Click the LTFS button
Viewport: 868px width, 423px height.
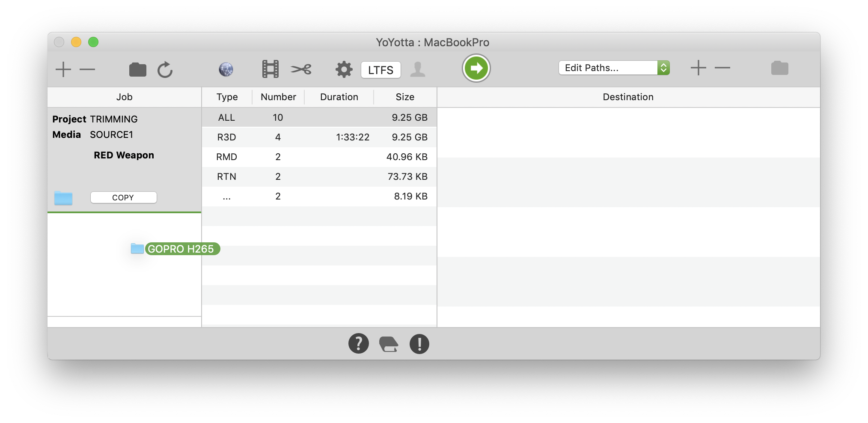[380, 70]
